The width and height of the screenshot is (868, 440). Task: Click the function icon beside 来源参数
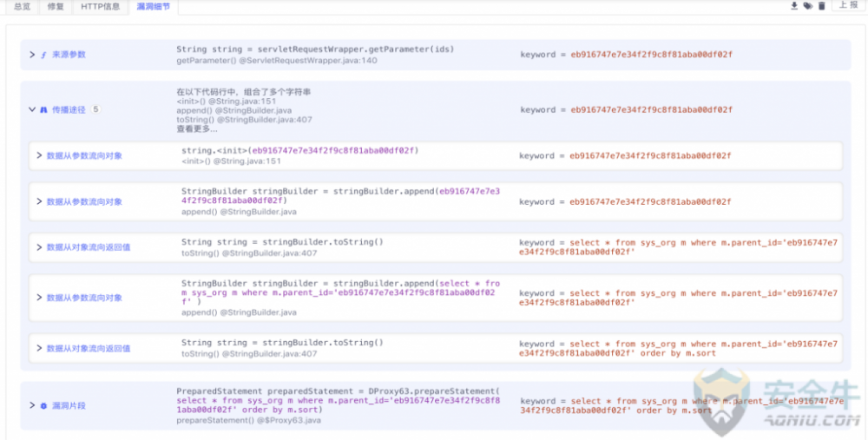click(x=43, y=55)
